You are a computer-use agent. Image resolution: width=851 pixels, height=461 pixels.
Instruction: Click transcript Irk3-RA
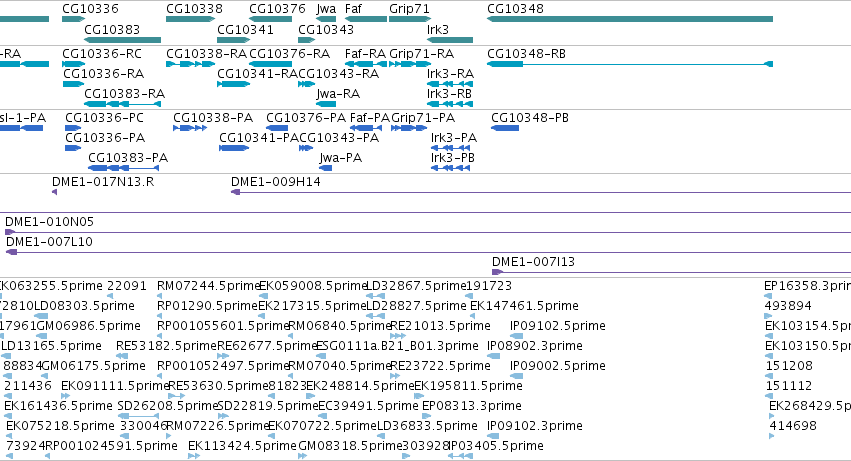point(450,74)
